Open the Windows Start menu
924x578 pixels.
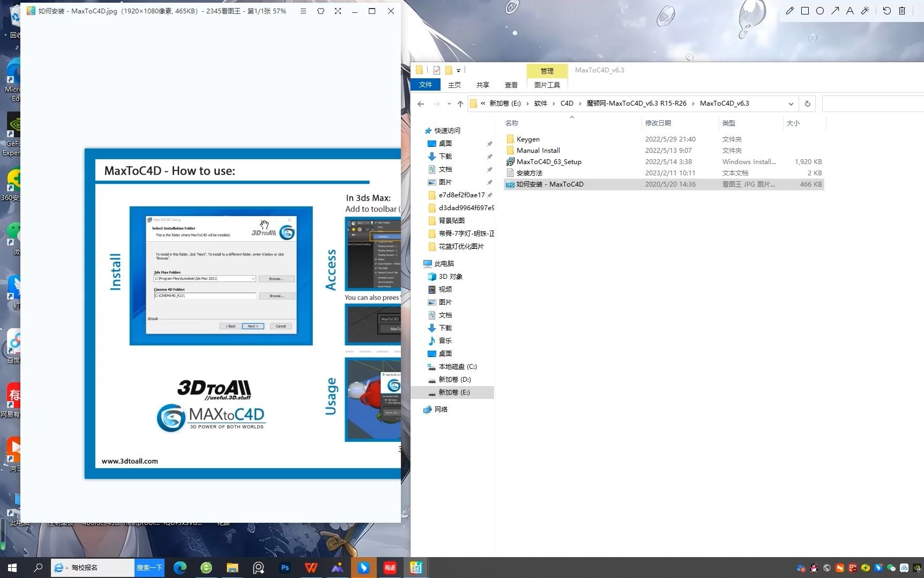tap(12, 567)
